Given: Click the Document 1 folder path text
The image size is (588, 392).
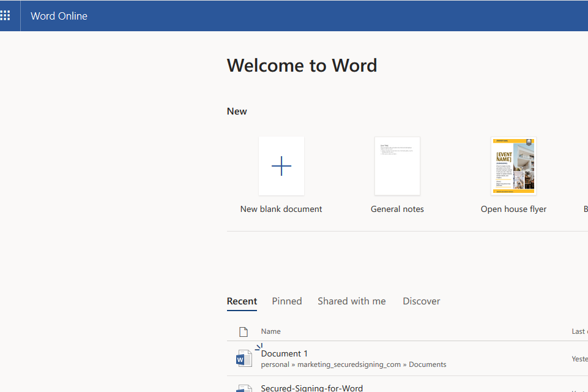Looking at the screenshot, I should pyautogui.click(x=354, y=364).
